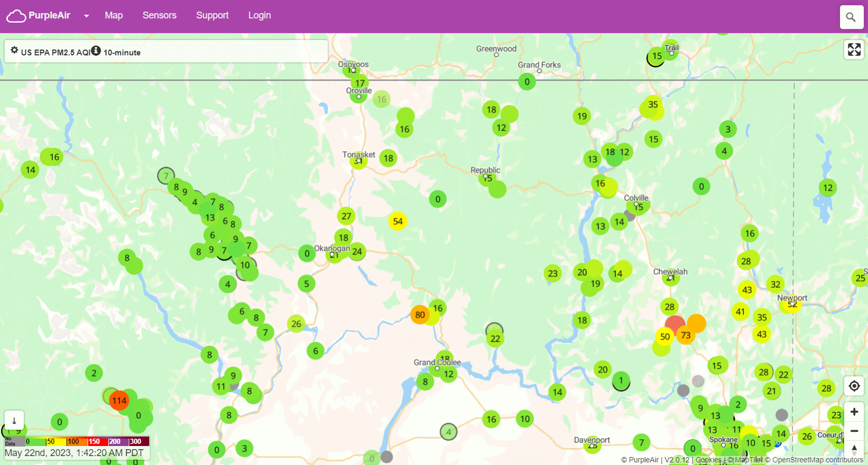Zoom in with the plus button

coord(854,412)
